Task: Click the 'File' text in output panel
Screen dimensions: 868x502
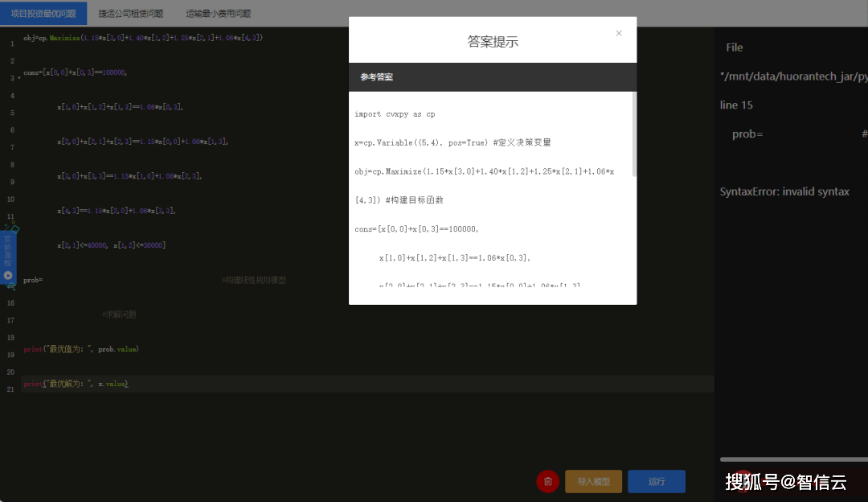Action: click(x=735, y=47)
